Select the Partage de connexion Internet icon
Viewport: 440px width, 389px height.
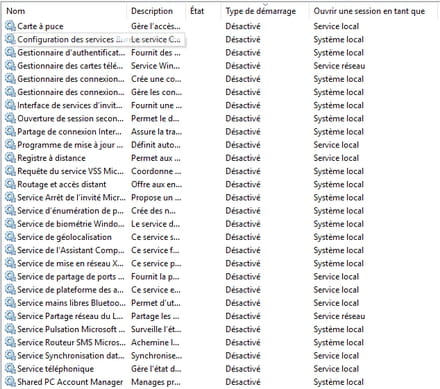coord(10,131)
